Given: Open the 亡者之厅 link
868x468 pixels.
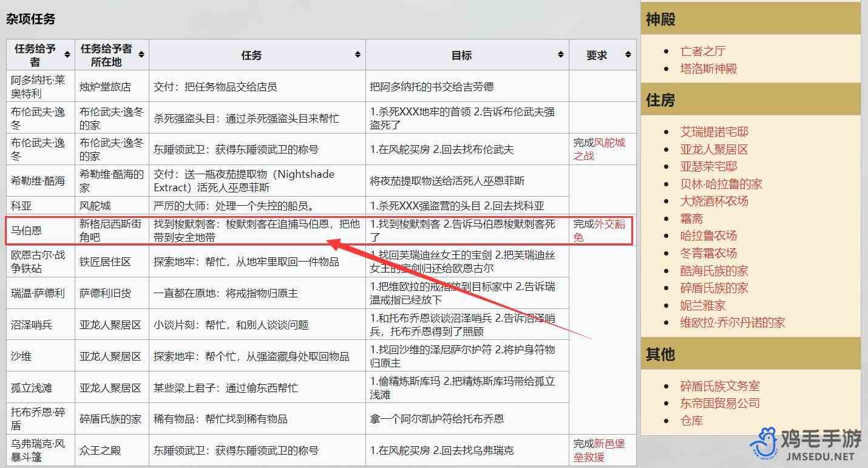Looking at the screenshot, I should [x=702, y=51].
